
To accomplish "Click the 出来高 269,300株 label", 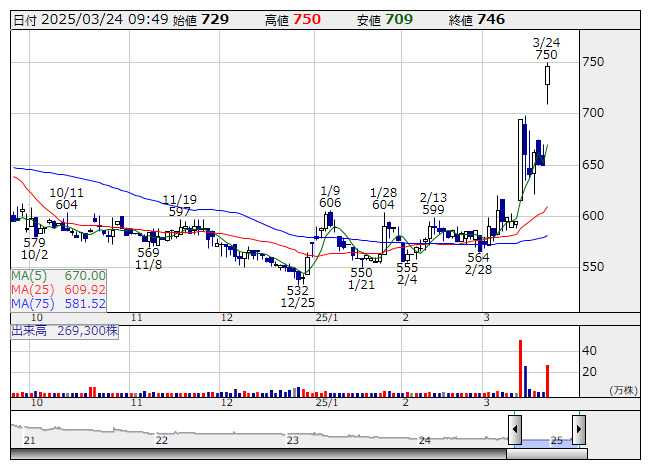I will [65, 331].
